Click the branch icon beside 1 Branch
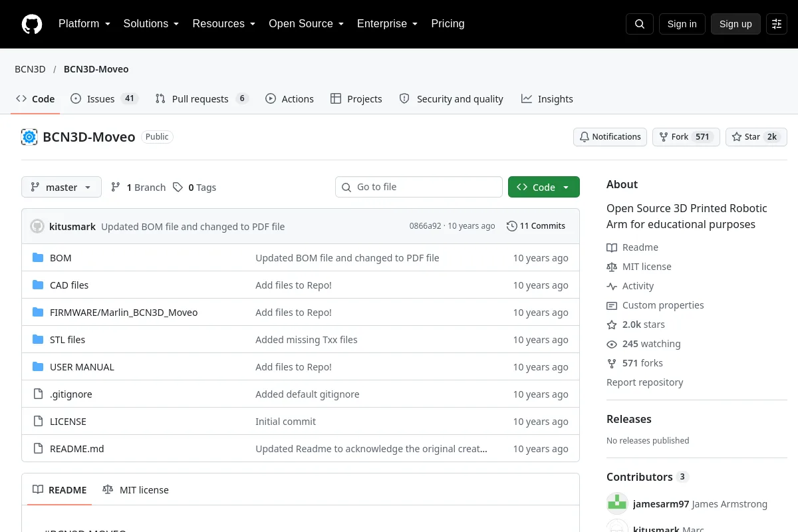The image size is (798, 532). coord(116,188)
